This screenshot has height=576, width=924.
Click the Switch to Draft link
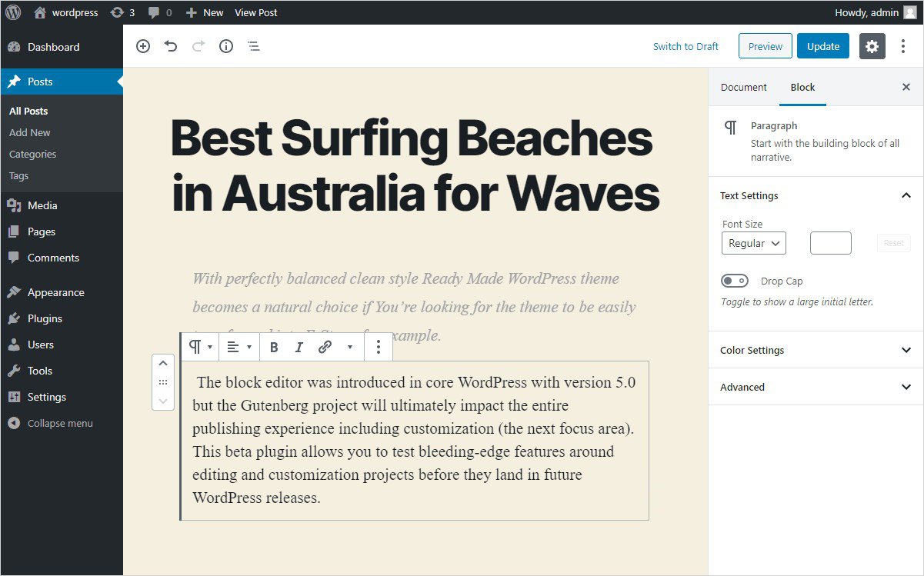pos(685,46)
